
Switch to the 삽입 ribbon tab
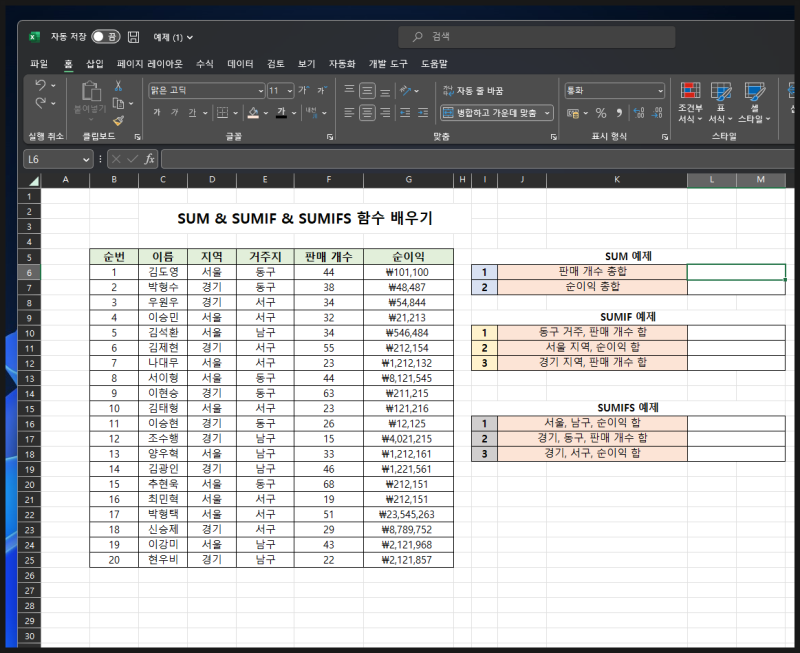[x=95, y=64]
